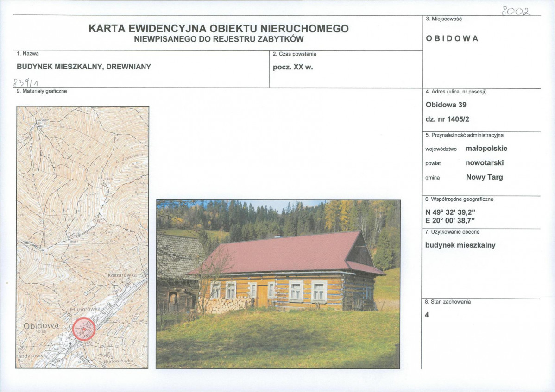This screenshot has width=555, height=392.
Task: Select the current-use value 'budynek mieszkalny' in field 7
Action: click(x=460, y=245)
